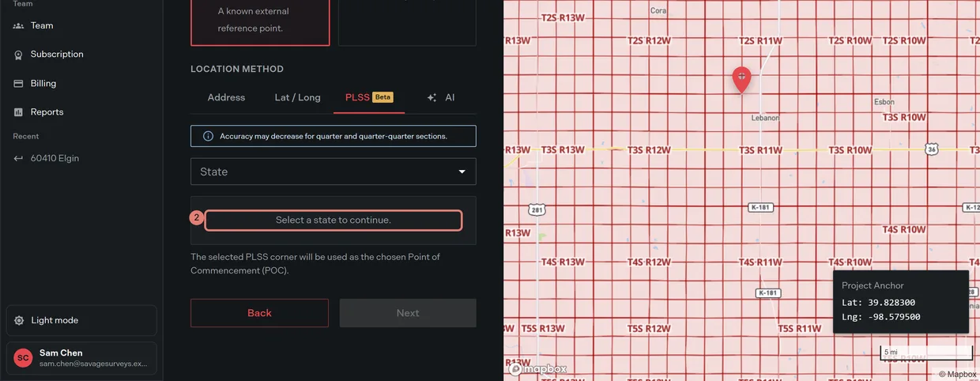Click the Route 281 highway shield
The width and height of the screenshot is (980, 381).
coord(537,209)
